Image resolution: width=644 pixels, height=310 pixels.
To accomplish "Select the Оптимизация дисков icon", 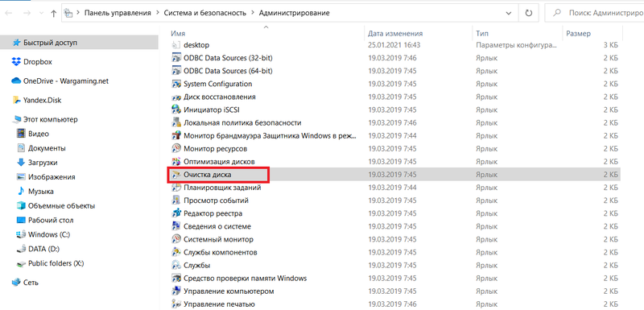I will tap(175, 161).
